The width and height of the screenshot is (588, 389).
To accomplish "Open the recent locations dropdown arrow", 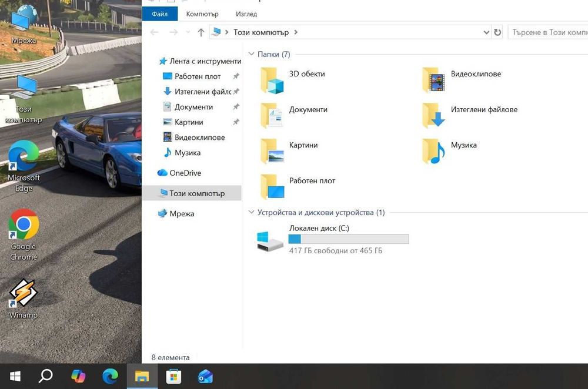I will click(188, 32).
